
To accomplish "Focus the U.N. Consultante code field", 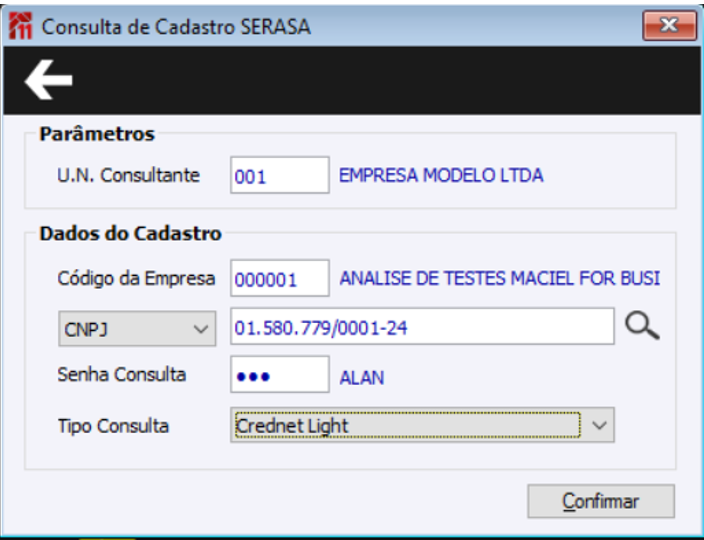I will 279,176.
